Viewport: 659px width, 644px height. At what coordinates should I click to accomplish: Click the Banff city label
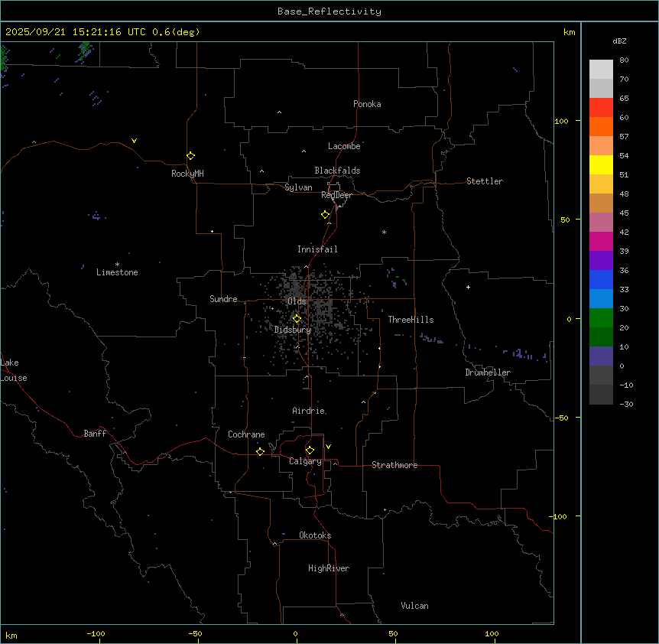coord(95,434)
